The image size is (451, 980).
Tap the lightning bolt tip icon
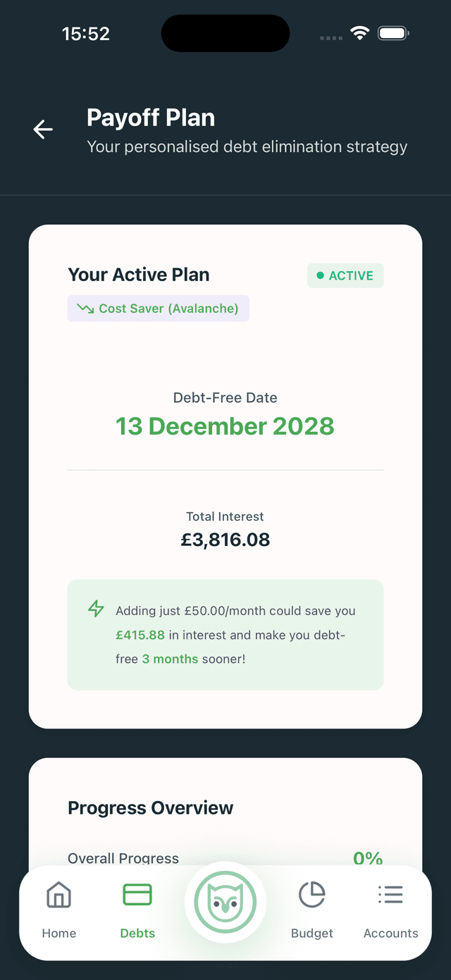[96, 609]
